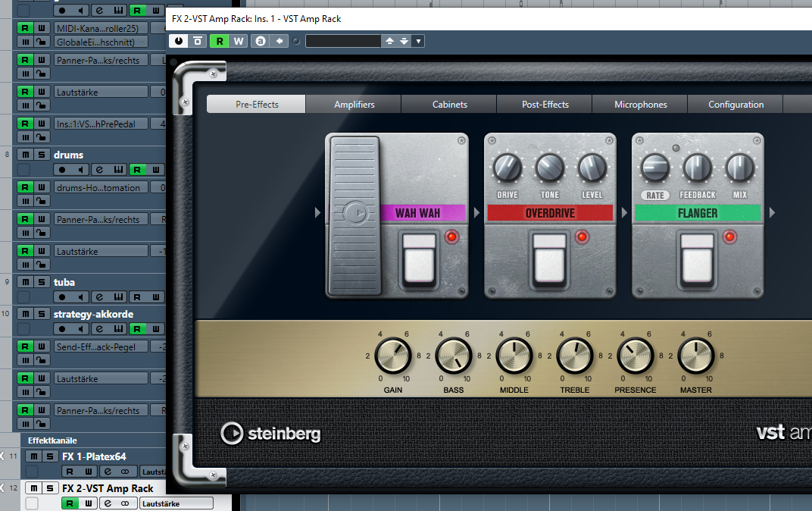The image size is (812, 511).
Task: Solo the drums track
Action: coord(42,155)
